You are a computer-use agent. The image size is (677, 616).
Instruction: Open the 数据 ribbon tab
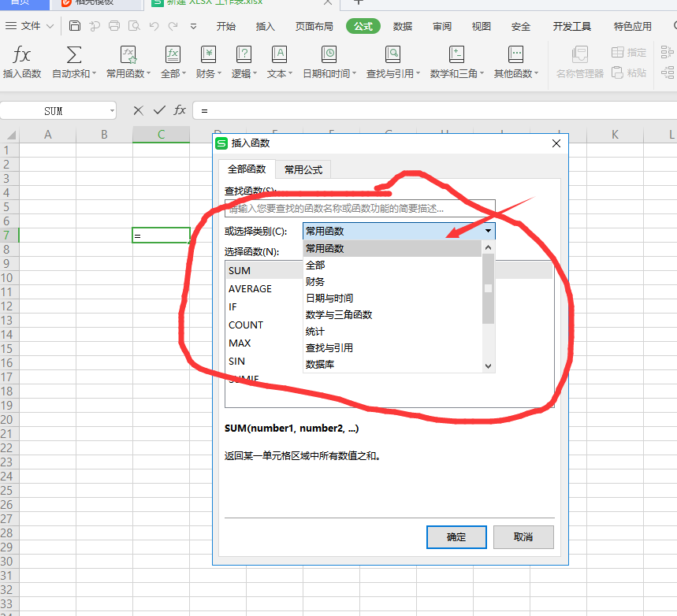(x=403, y=26)
